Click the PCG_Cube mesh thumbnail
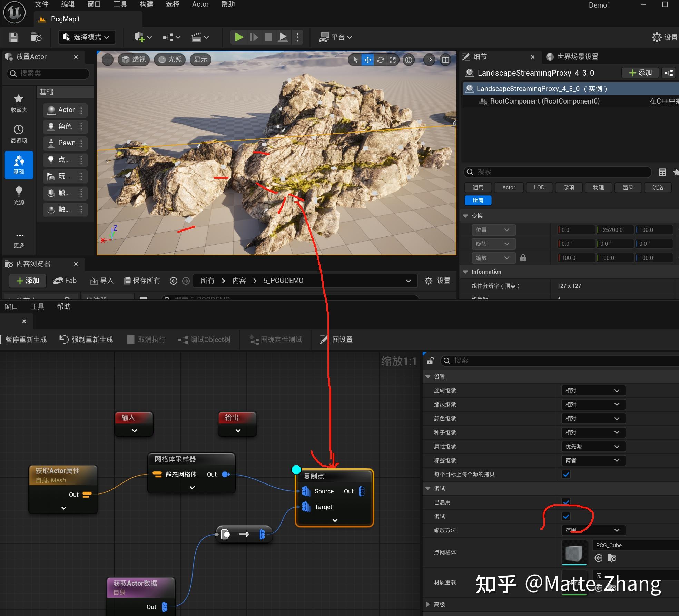The height and width of the screenshot is (616, 679). [574, 552]
